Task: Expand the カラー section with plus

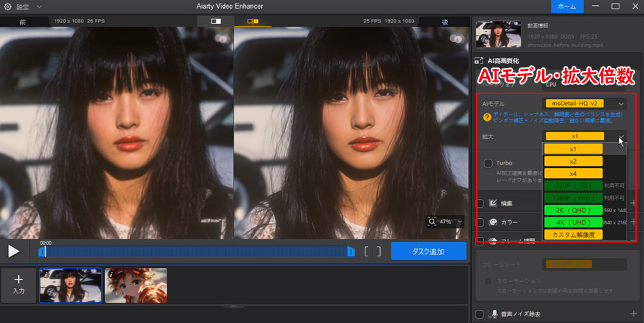Action: click(x=633, y=222)
